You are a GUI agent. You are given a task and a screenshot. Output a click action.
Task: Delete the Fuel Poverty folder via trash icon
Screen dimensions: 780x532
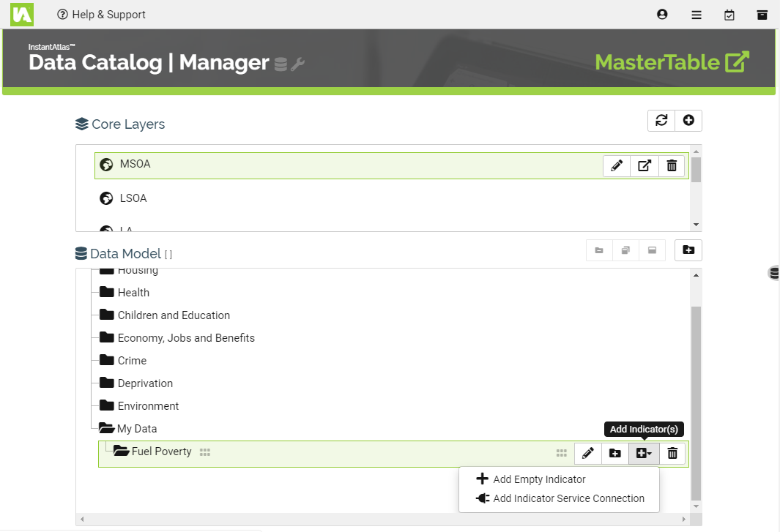672,453
